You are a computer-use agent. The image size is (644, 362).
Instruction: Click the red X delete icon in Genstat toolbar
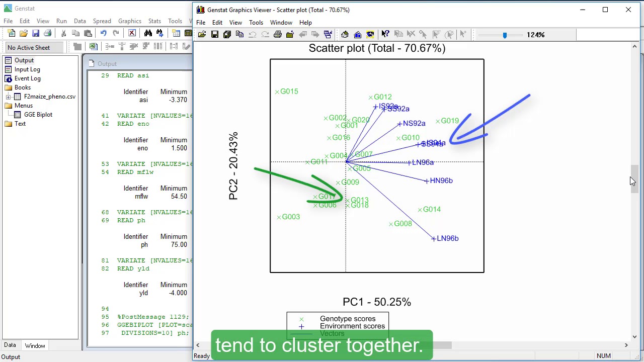pyautogui.click(x=132, y=33)
